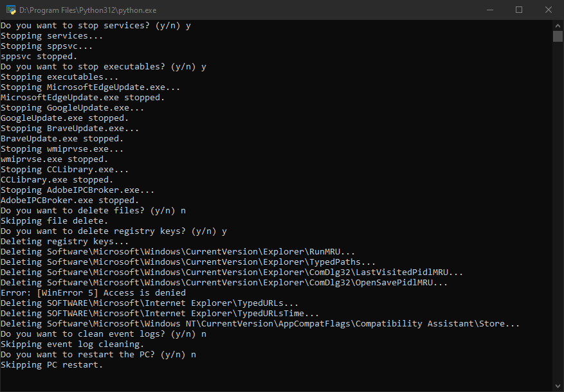Close the python.exe console window
This screenshot has width=564, height=392.
coord(549,10)
